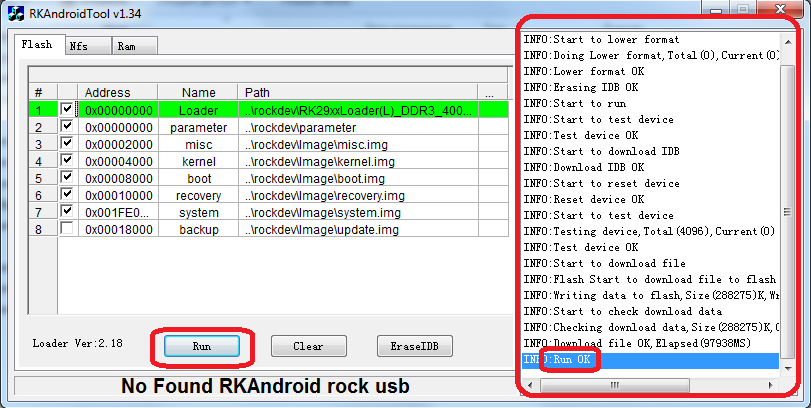Click the Run button

[x=202, y=346]
